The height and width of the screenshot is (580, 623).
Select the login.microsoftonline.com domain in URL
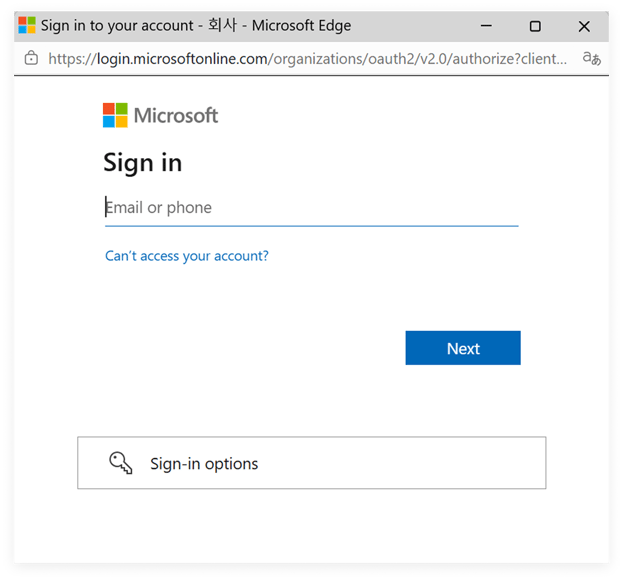182,59
